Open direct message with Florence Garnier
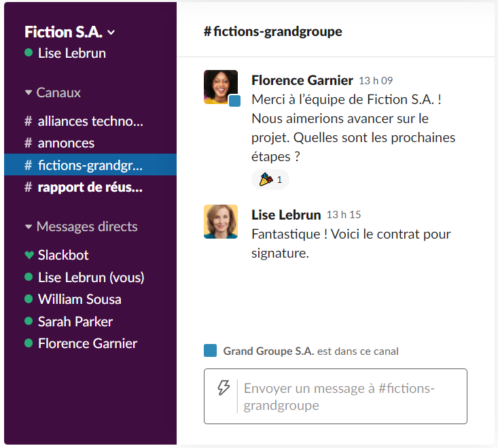498x448 pixels. pyautogui.click(x=87, y=343)
